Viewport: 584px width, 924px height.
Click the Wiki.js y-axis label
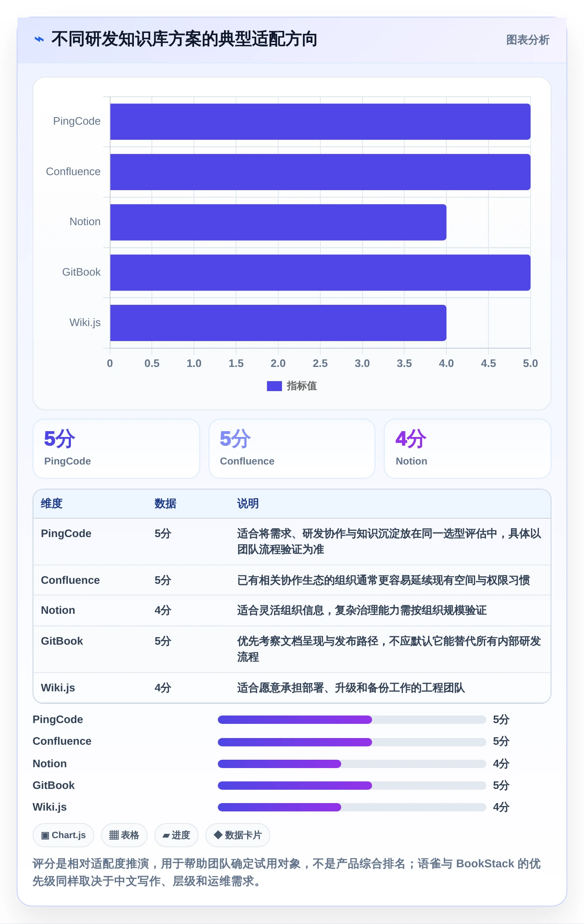pos(85,322)
